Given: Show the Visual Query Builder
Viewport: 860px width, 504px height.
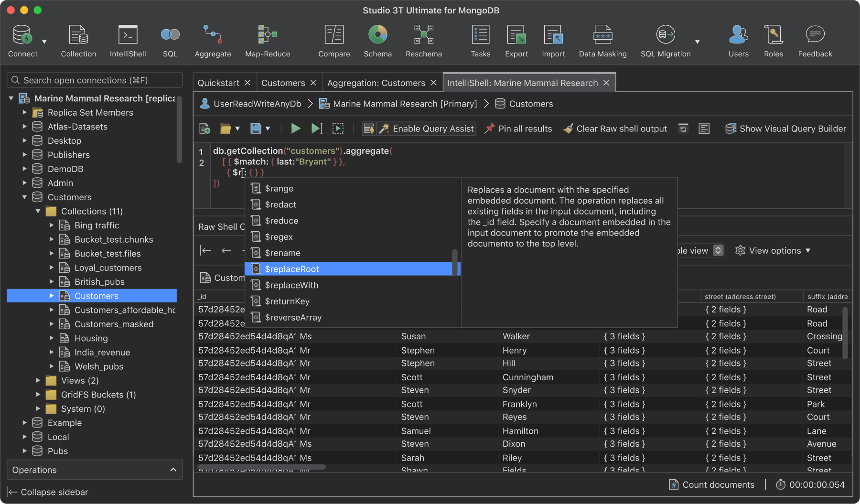Looking at the screenshot, I should (x=785, y=128).
